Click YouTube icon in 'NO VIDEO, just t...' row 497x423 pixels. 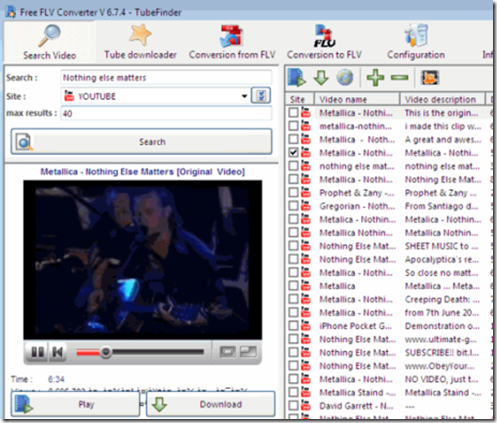(x=306, y=379)
